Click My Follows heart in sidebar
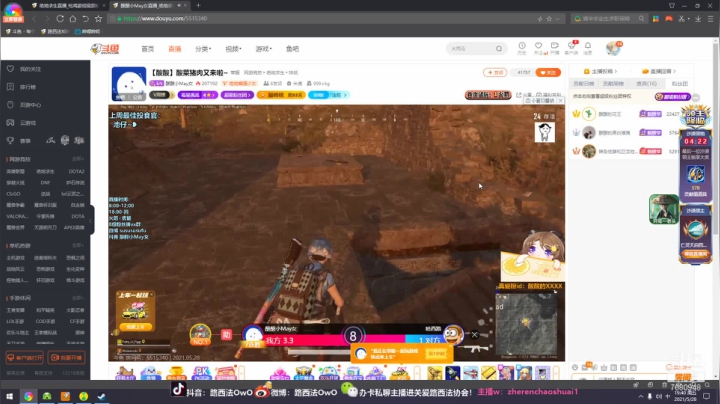 [10, 69]
